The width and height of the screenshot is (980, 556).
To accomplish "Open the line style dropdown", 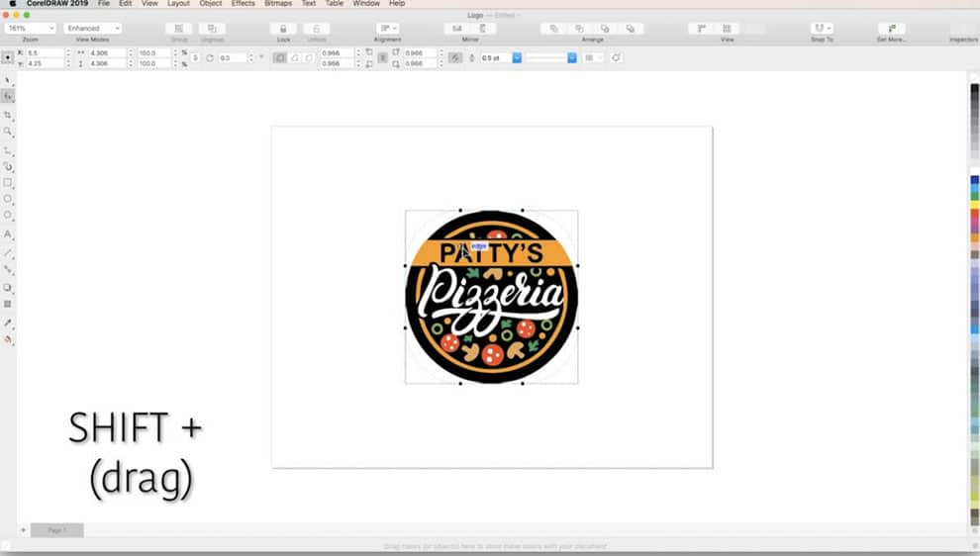I will pos(572,57).
